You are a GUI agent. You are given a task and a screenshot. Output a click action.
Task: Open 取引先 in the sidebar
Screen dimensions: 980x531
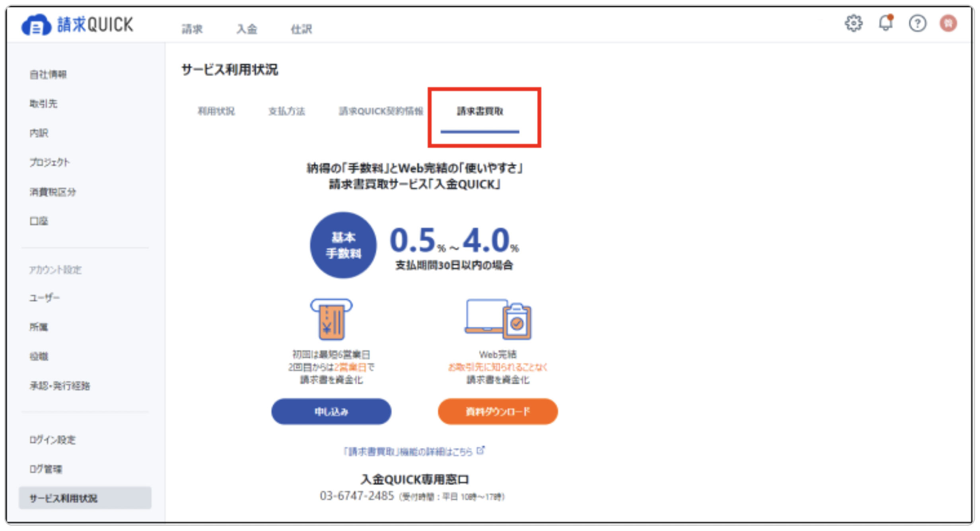pos(43,104)
